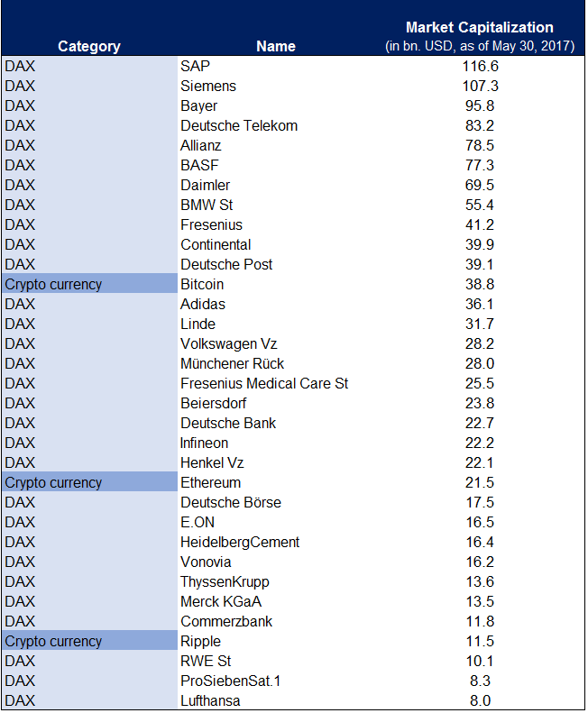The height and width of the screenshot is (713, 588).
Task: Click the Volkswagen Vz cell
Action: (x=229, y=344)
